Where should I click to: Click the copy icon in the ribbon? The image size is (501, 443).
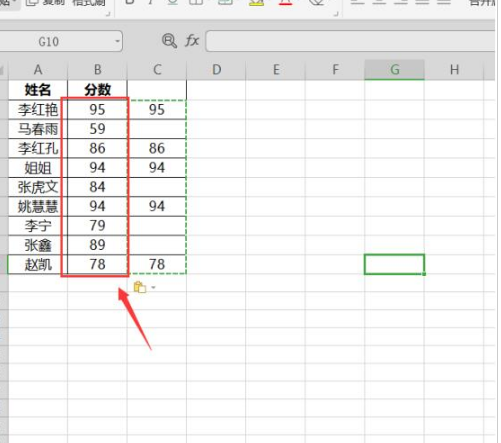coord(32,3)
